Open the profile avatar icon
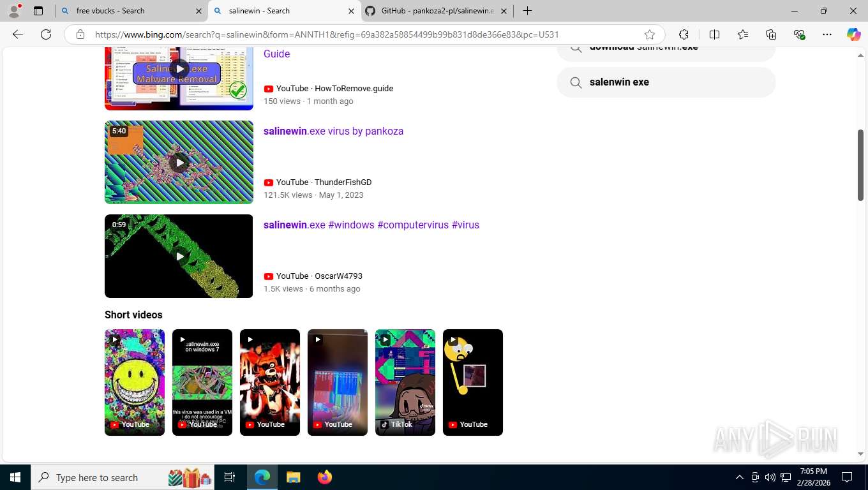The image size is (868, 490). pos(14,11)
